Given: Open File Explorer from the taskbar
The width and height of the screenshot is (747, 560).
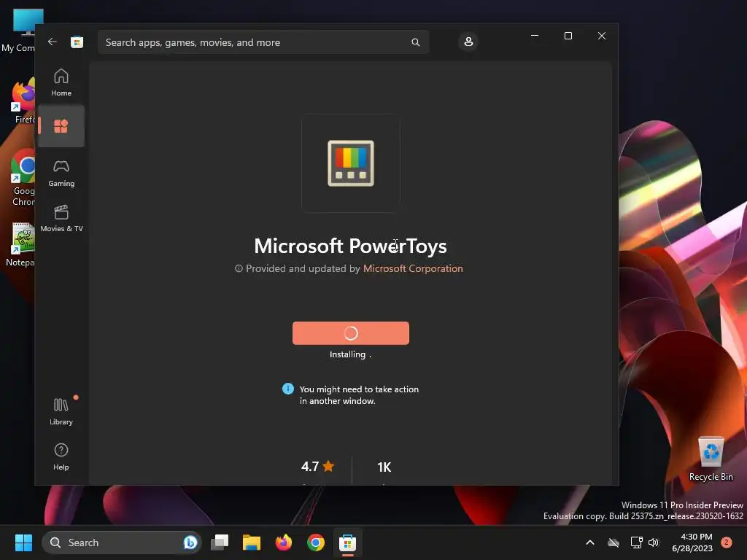Looking at the screenshot, I should (252, 542).
